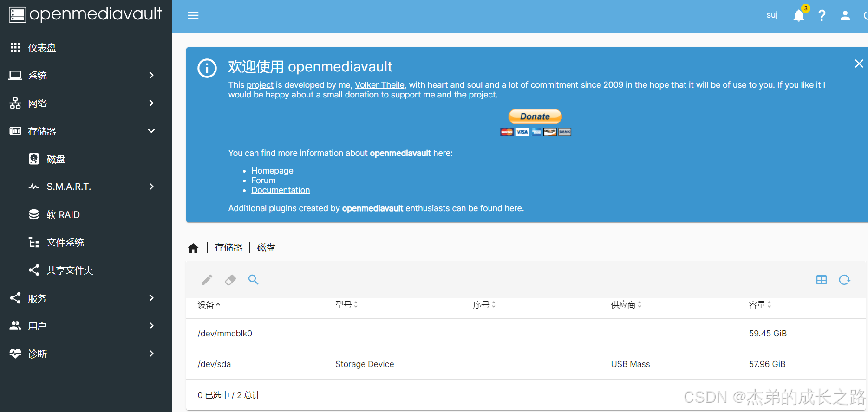Expand the 网络 sidebar section
The width and height of the screenshot is (868, 412).
click(86, 103)
